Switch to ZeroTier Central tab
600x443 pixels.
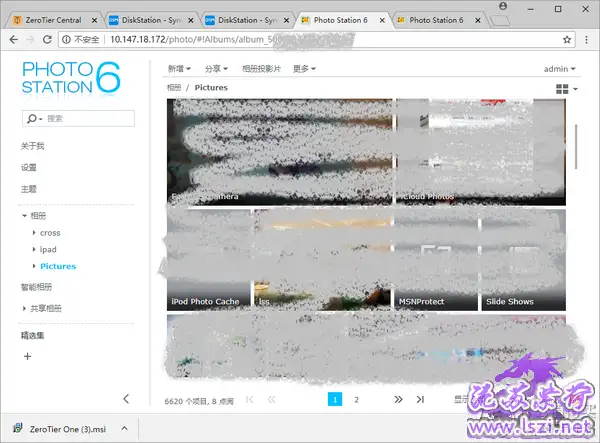click(x=54, y=20)
